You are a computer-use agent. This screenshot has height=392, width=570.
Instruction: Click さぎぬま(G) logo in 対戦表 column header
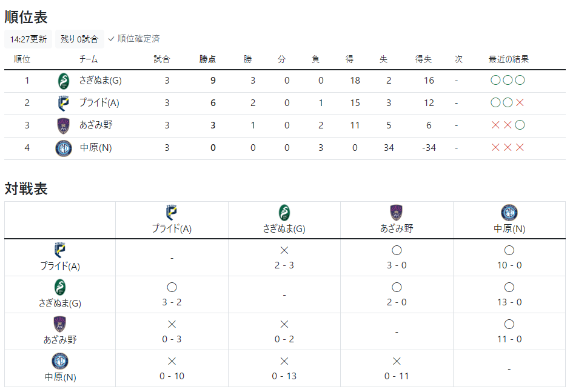click(284, 213)
